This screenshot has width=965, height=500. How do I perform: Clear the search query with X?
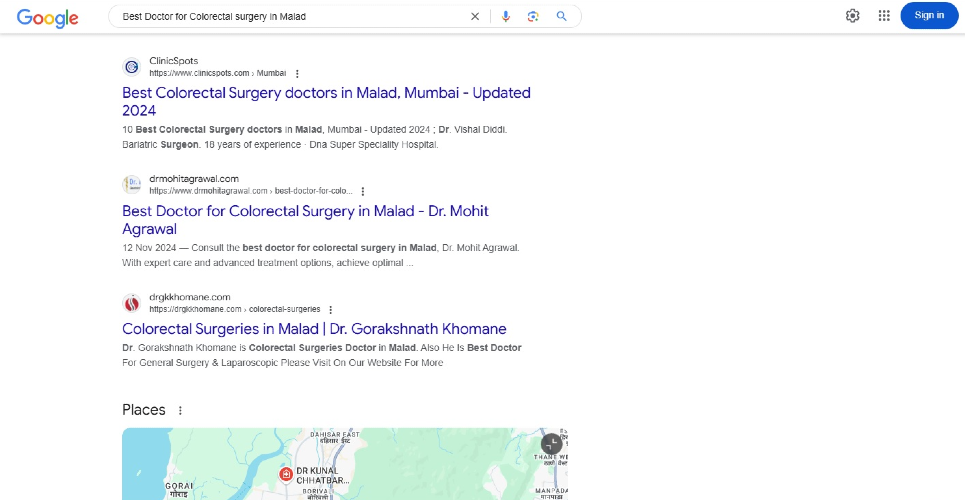[x=474, y=17]
